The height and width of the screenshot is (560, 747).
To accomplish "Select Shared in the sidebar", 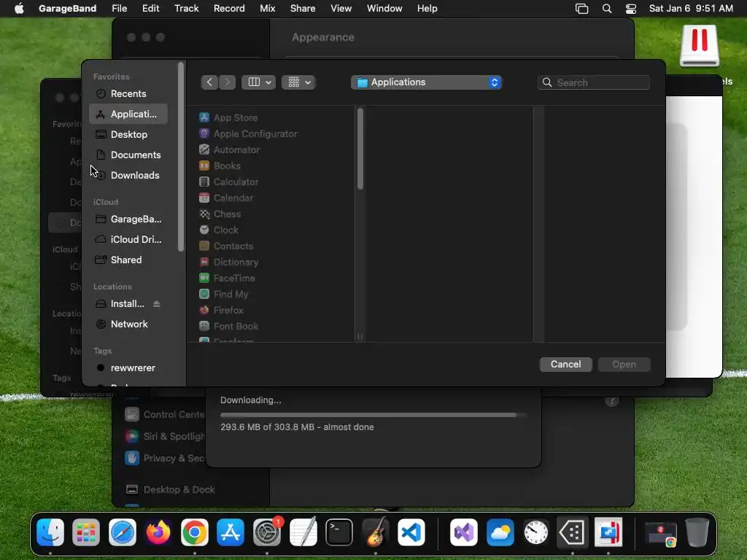I will 128,260.
